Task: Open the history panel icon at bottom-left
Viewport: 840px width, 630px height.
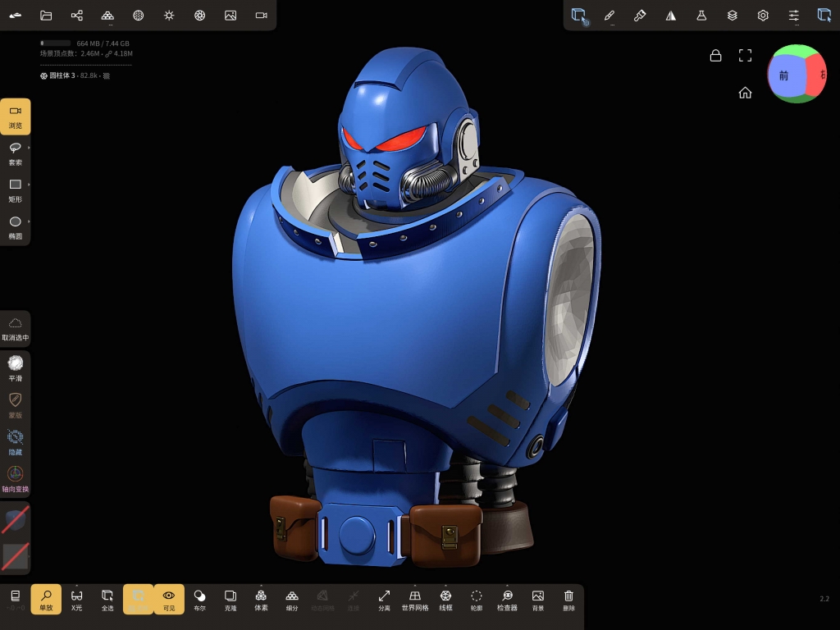Action: click(x=16, y=600)
